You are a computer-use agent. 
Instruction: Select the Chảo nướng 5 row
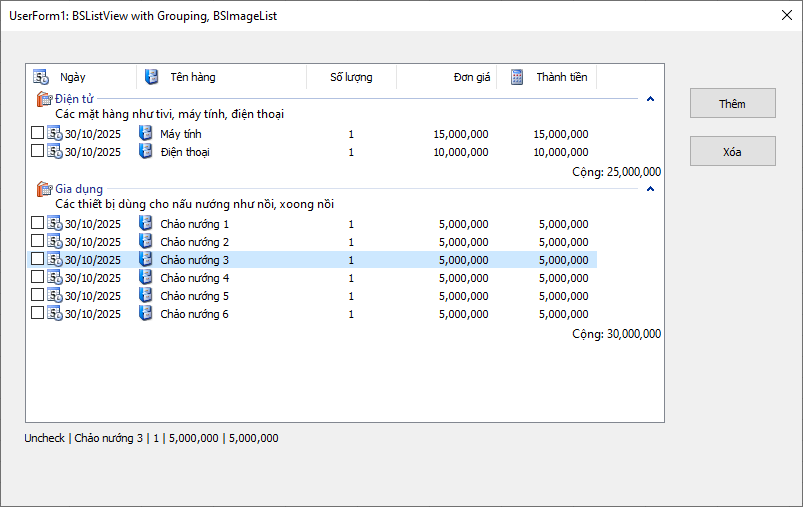194,296
